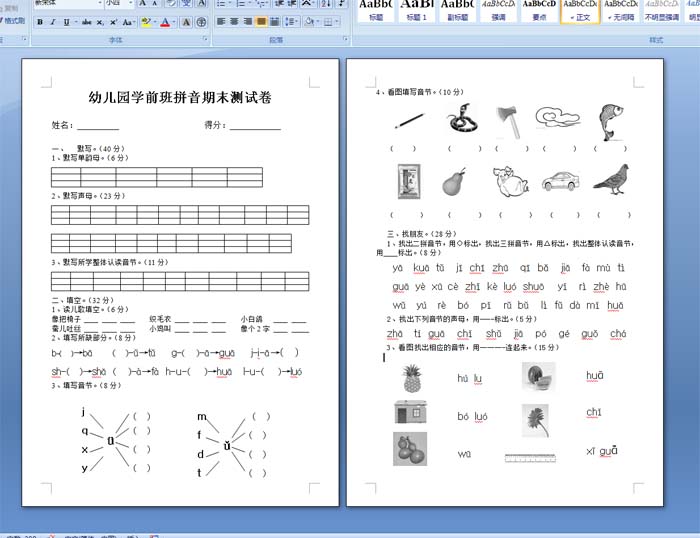Open borders dropdown arrow
The height and width of the screenshot is (538, 700).
pos(337,21)
